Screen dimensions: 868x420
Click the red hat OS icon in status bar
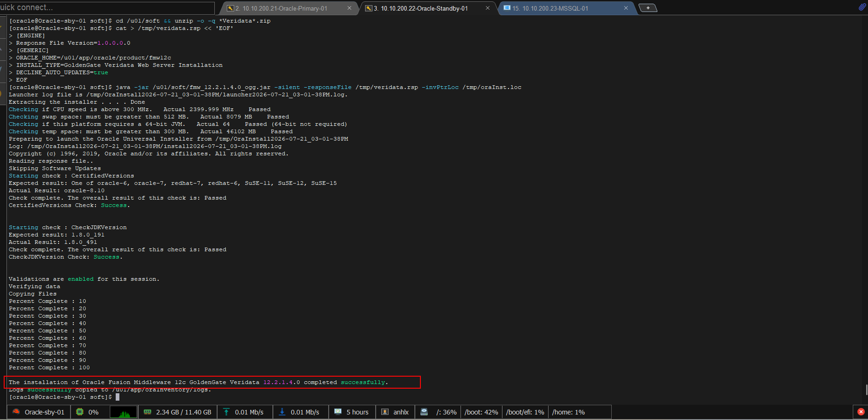point(16,412)
